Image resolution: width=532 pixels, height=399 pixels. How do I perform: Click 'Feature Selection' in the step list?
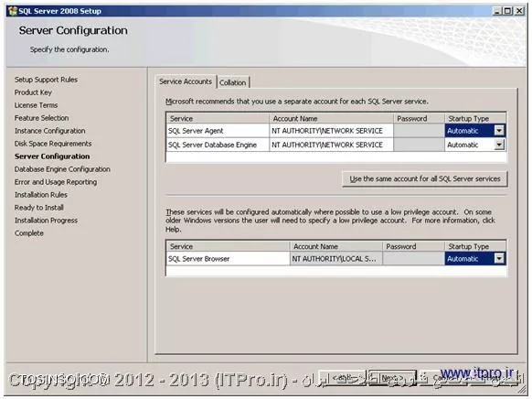41,118
